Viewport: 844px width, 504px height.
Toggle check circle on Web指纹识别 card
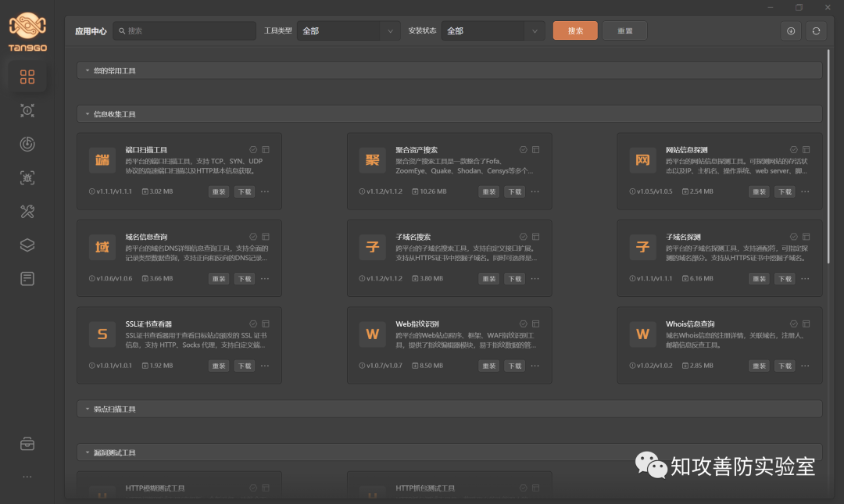click(x=523, y=323)
